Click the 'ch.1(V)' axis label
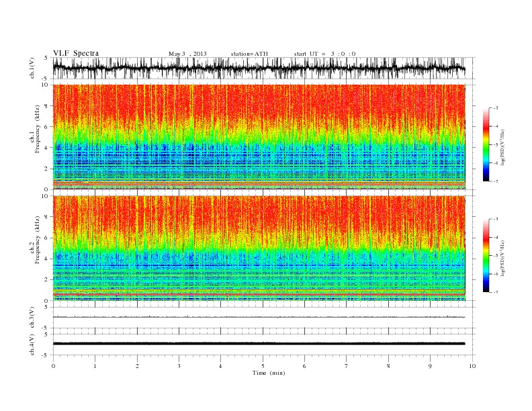Image resolution: width=532 pixels, height=411 pixels. 32,68
